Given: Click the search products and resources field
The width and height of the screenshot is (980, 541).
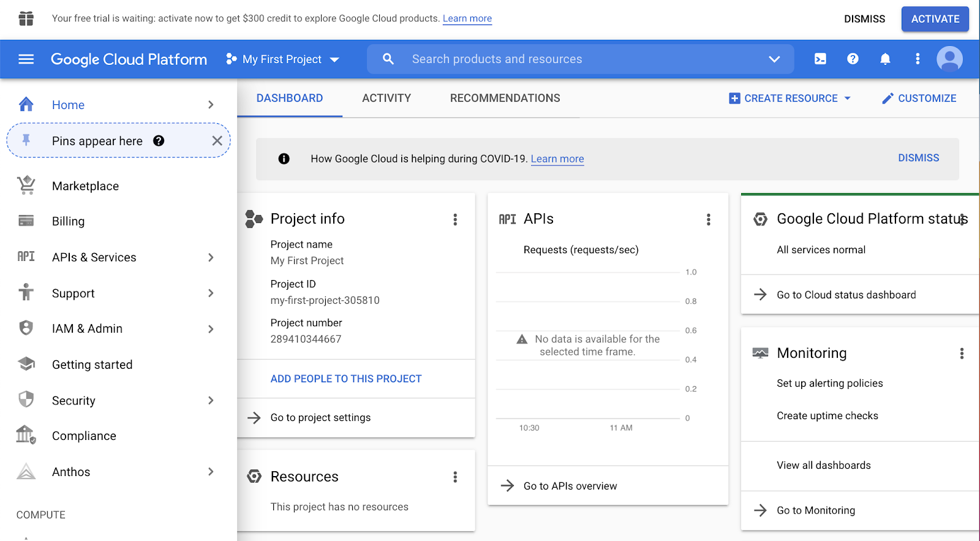Looking at the screenshot, I should (x=580, y=59).
